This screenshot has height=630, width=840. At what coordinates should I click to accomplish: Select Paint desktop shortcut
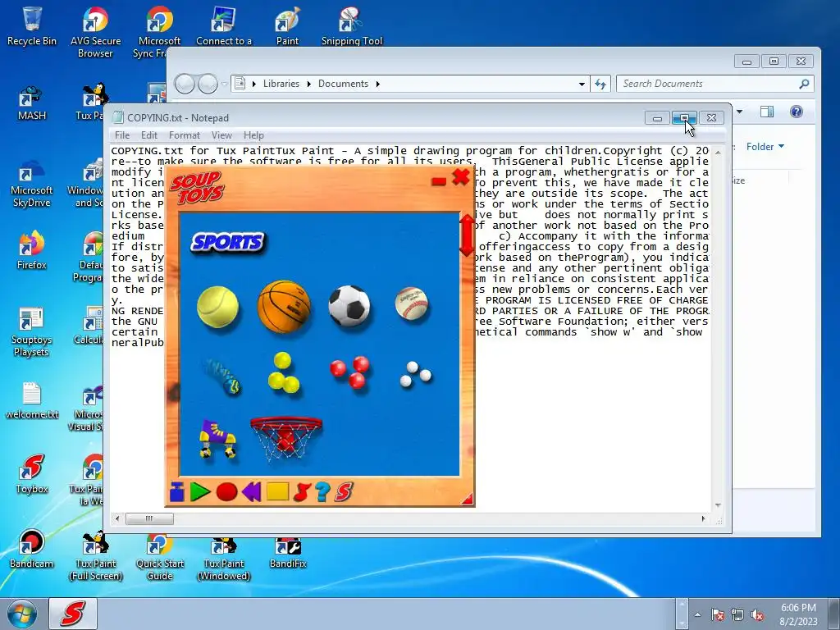pyautogui.click(x=287, y=25)
